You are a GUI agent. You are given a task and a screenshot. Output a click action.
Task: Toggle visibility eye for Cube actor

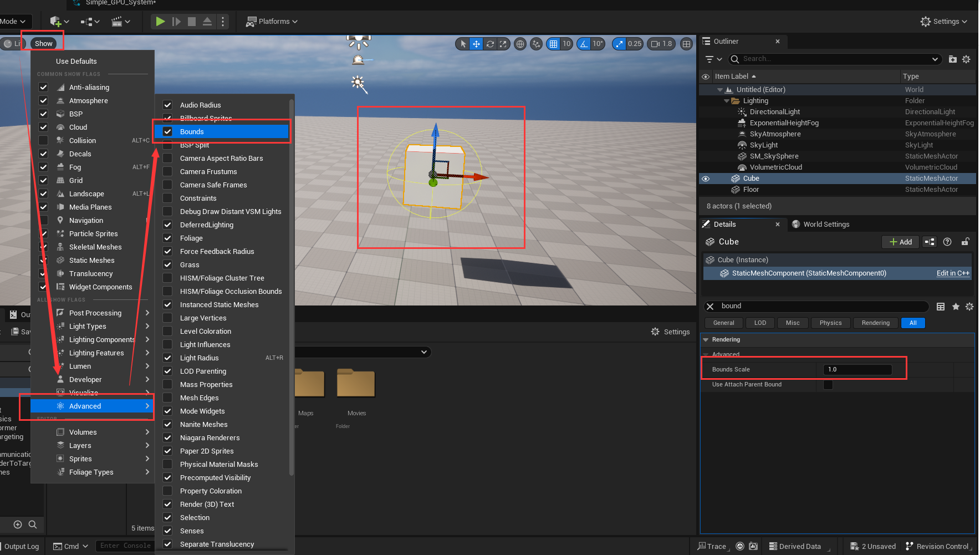[x=706, y=179]
